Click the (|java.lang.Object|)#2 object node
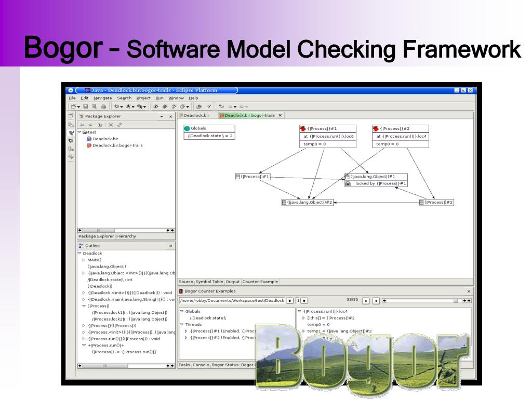532x399 pixels. pyautogui.click(x=308, y=202)
